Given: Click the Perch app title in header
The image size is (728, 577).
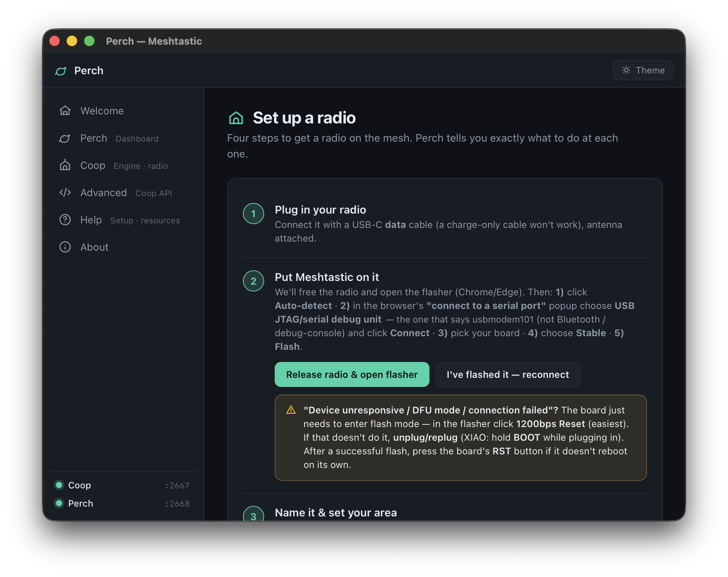Looking at the screenshot, I should pos(89,71).
